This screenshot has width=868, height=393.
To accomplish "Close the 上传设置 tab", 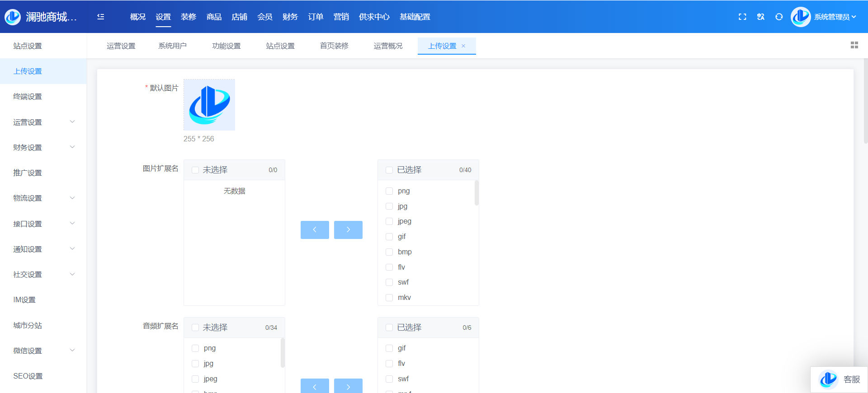I will coord(463,46).
